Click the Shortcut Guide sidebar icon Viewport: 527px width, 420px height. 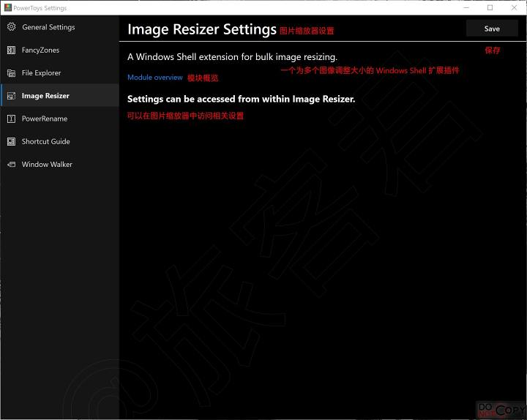coord(11,141)
